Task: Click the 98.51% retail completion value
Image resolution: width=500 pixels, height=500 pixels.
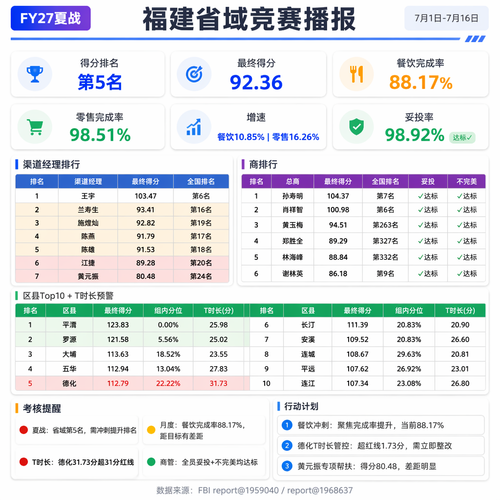Action: tap(100, 135)
